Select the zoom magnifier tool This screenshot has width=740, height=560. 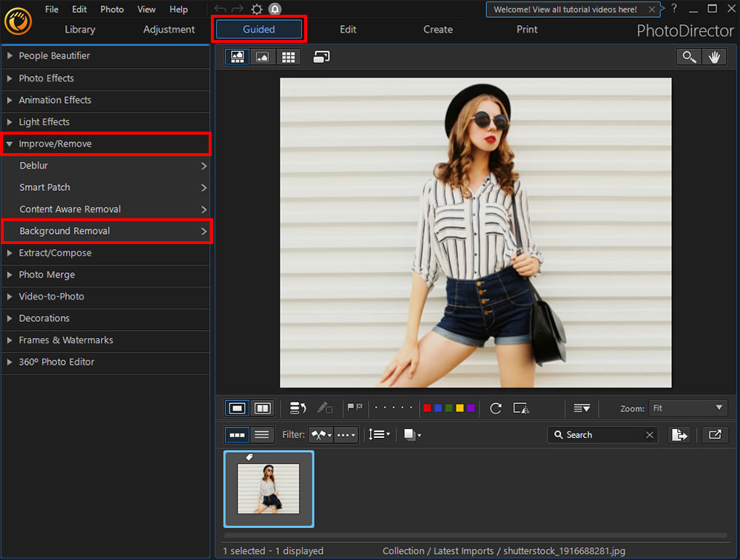(690, 57)
